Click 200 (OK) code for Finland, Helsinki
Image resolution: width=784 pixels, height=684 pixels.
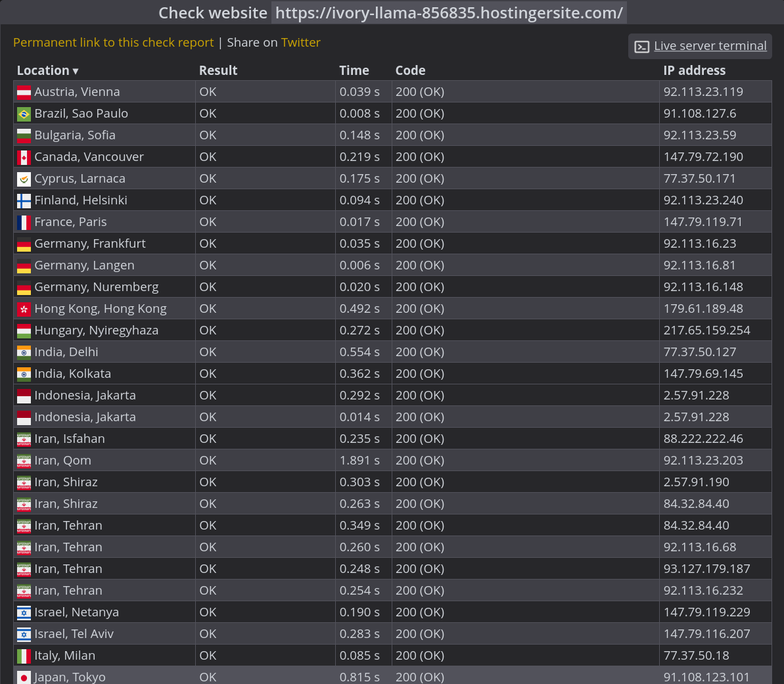click(x=420, y=200)
